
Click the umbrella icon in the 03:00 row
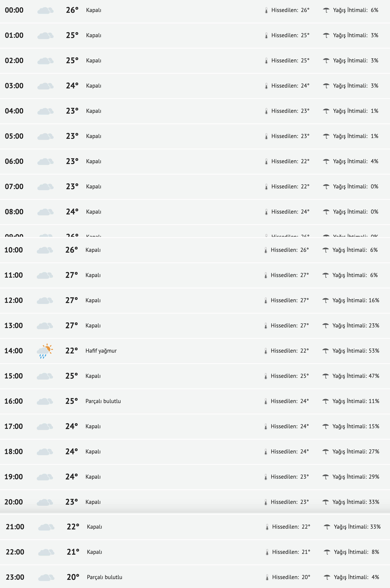326,86
